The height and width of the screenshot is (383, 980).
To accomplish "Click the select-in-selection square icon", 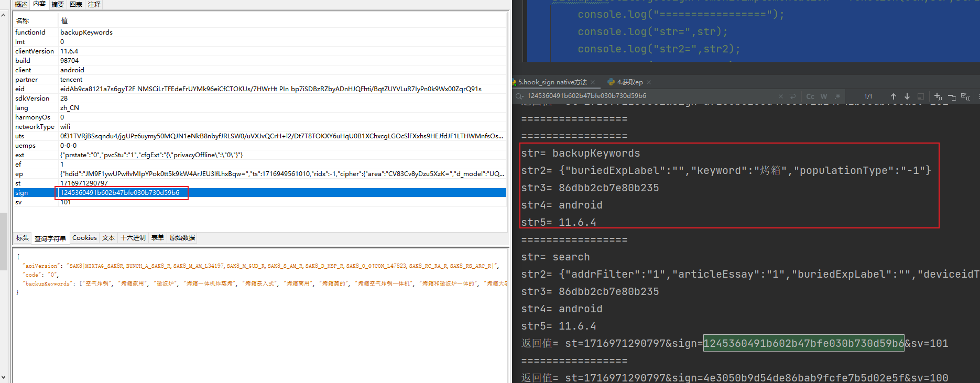I will [x=921, y=96].
